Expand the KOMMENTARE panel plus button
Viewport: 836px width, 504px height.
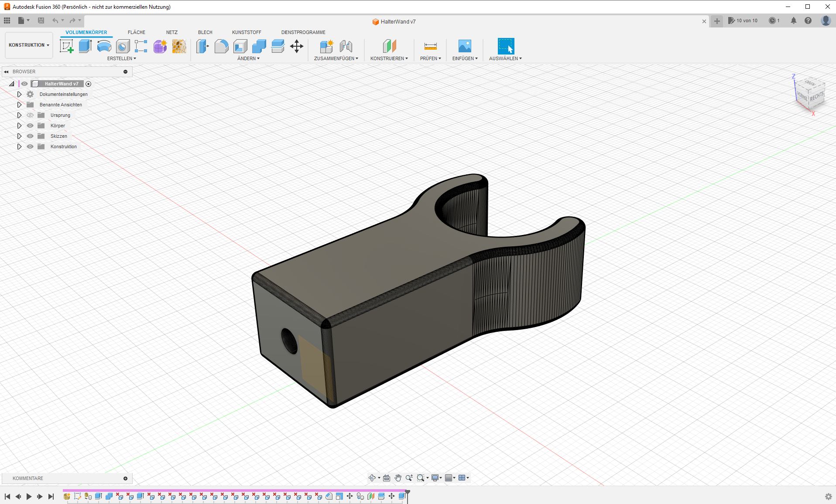click(126, 478)
